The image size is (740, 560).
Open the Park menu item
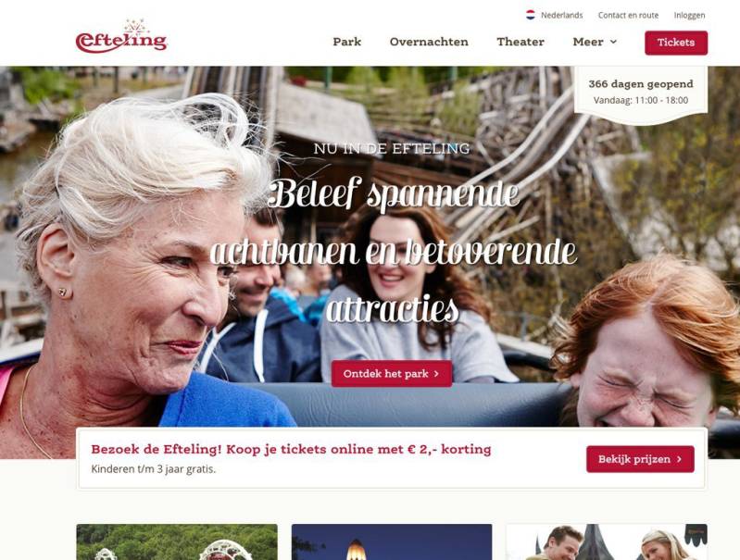347,42
